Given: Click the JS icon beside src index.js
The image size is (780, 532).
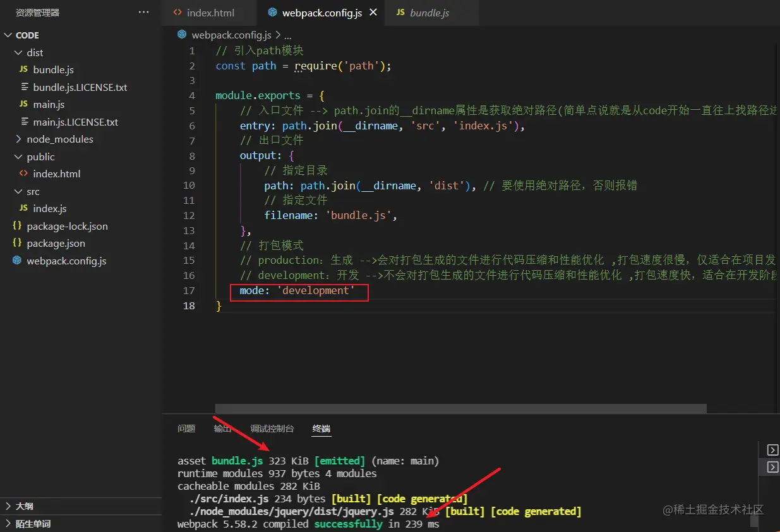Looking at the screenshot, I should click(x=23, y=208).
